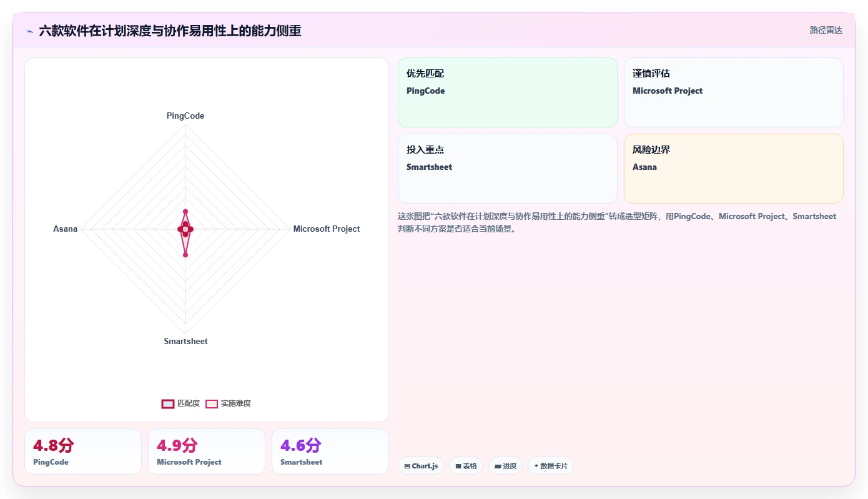Click the 数据卡片 tag chip
The width and height of the screenshot is (868, 499).
point(550,466)
